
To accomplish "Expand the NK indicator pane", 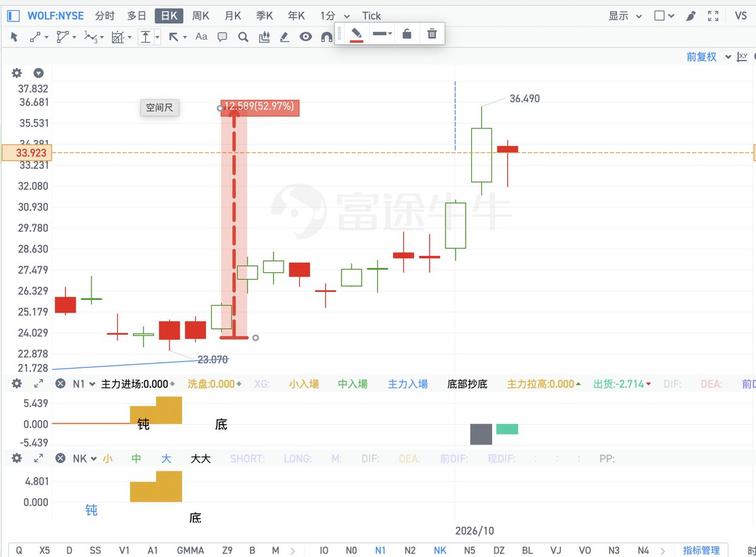I will point(38,458).
